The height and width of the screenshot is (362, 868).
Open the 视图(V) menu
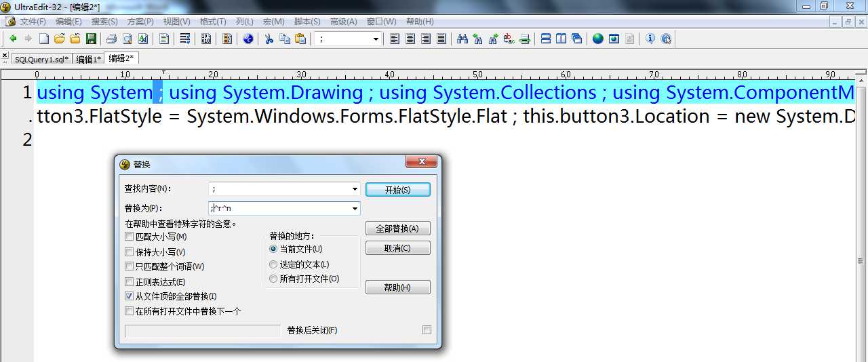(176, 22)
